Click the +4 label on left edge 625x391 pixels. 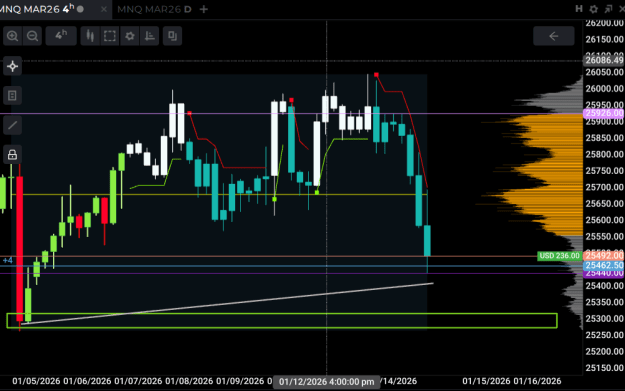(x=8, y=261)
